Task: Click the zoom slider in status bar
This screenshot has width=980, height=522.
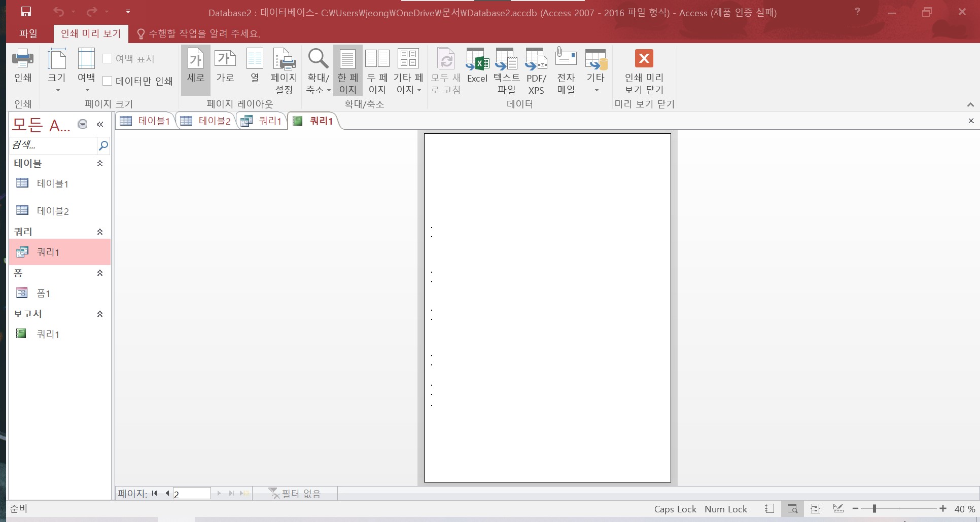Action: tap(874, 508)
